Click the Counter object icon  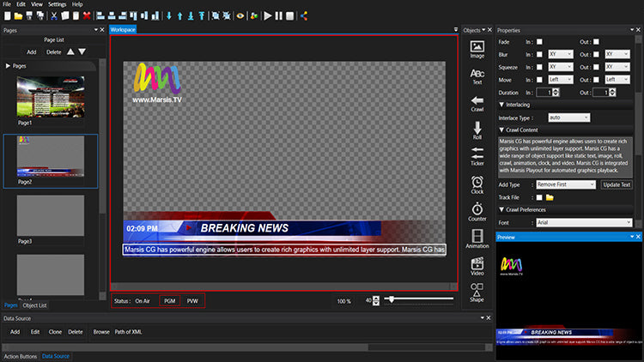(477, 211)
